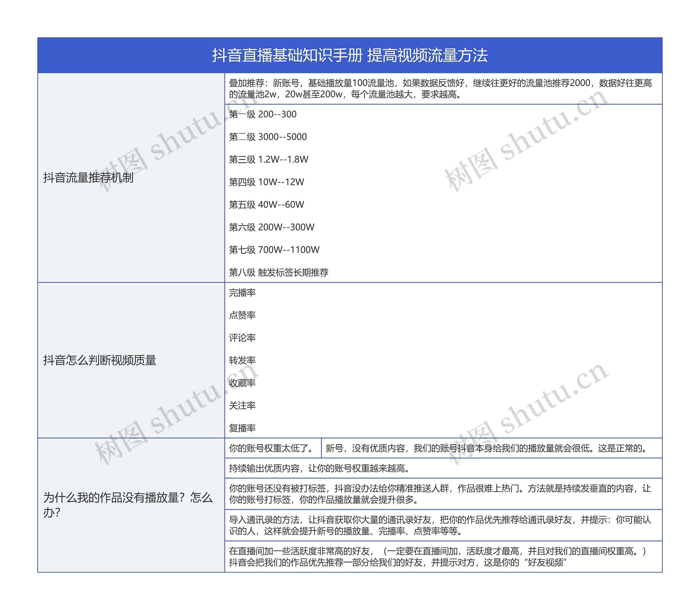The image size is (700, 610).
Task: Select the paragraph starting 导入通讯录的方法
Action: (444, 525)
